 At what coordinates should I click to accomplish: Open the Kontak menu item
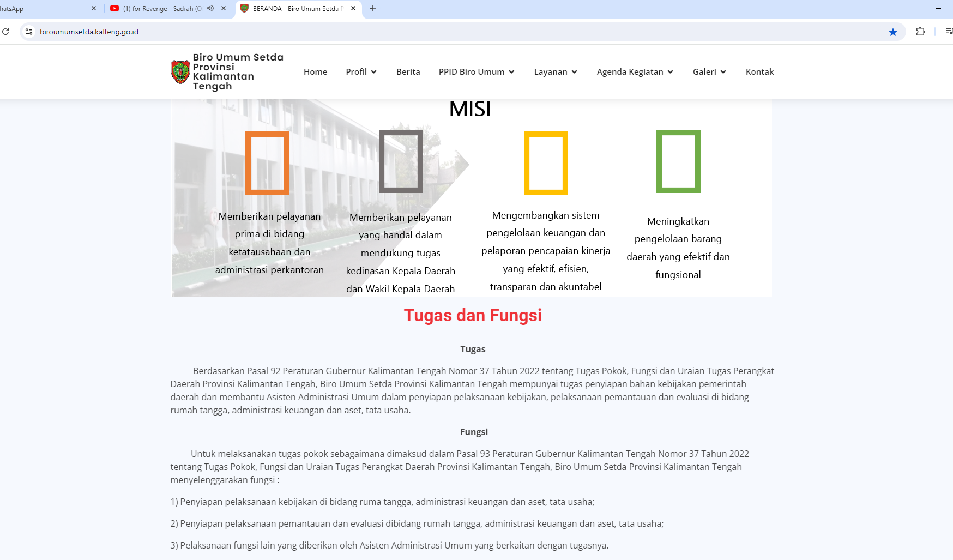tap(760, 72)
